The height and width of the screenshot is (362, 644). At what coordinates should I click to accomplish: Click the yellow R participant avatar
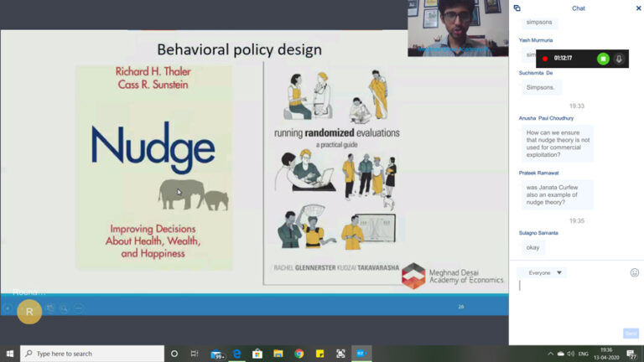point(29,311)
